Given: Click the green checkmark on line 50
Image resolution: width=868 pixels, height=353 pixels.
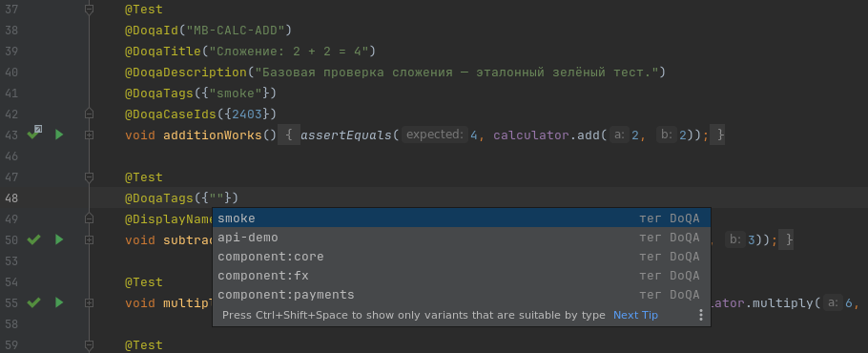Looking at the screenshot, I should 34,239.
